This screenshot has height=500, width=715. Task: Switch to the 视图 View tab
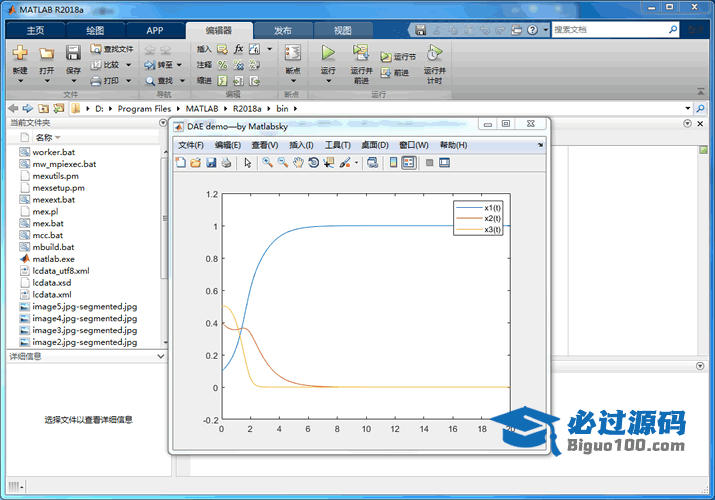tap(342, 31)
